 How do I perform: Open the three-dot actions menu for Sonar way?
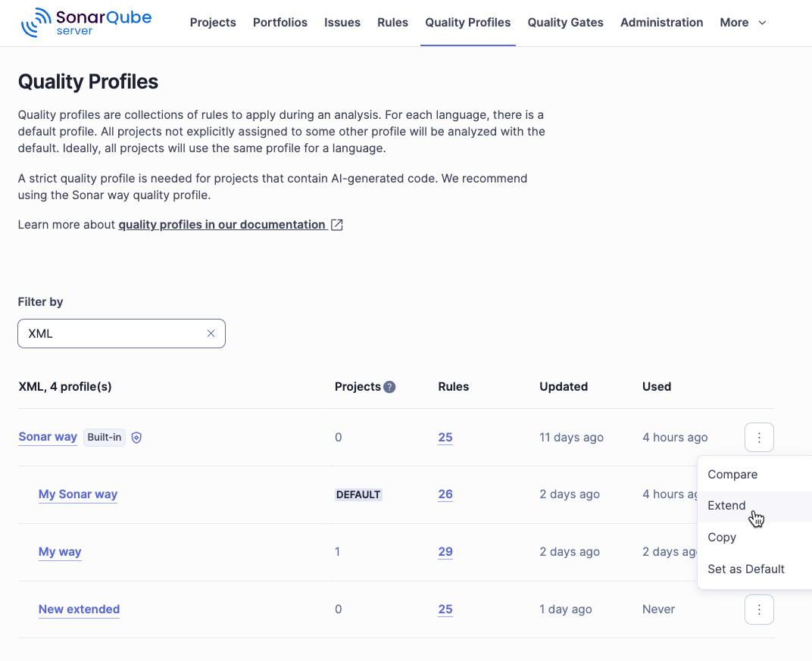[759, 437]
